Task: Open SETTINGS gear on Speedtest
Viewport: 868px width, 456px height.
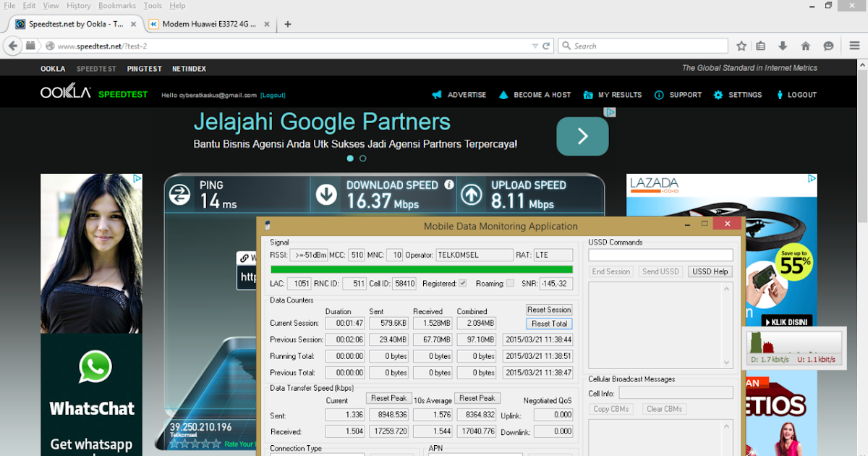Action: [737, 95]
